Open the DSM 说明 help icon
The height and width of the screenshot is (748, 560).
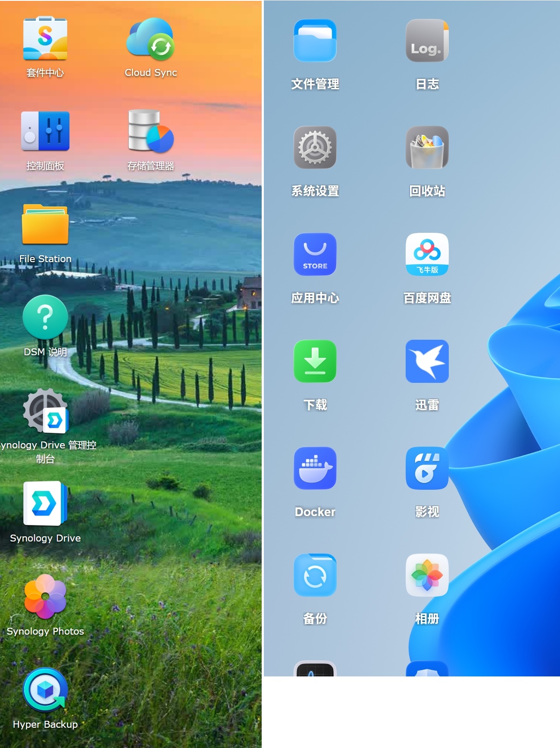(x=45, y=317)
